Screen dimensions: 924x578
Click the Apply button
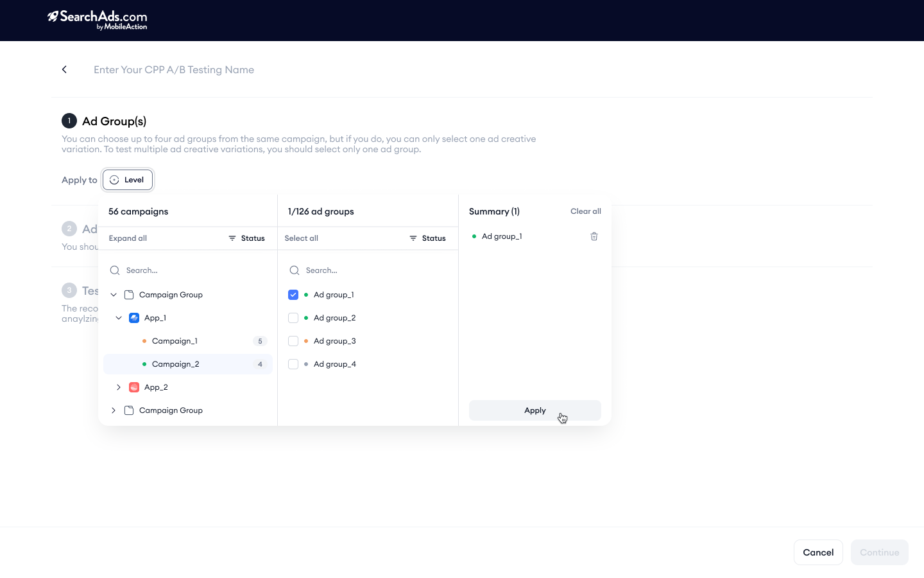(535, 410)
